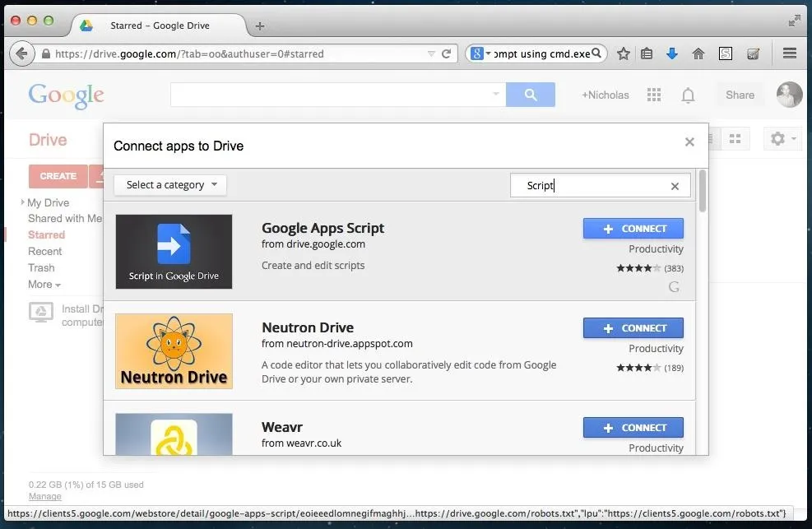Close the Connect apps to Drive dialog
This screenshot has height=529, width=812.
(689, 142)
